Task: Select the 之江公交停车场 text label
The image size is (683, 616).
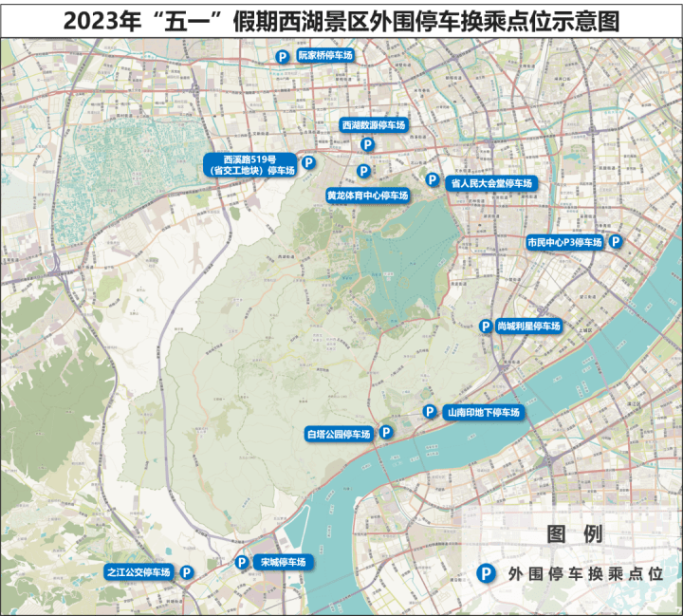Action: tap(138, 572)
